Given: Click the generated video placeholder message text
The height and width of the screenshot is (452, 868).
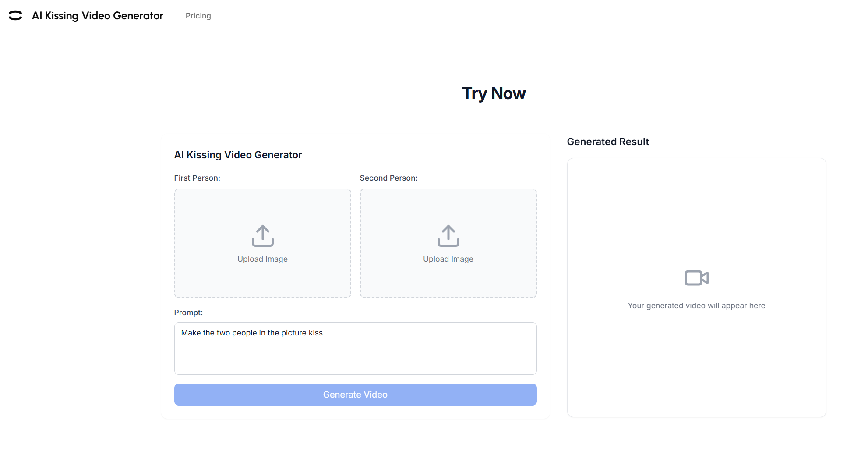Looking at the screenshot, I should pyautogui.click(x=696, y=305).
